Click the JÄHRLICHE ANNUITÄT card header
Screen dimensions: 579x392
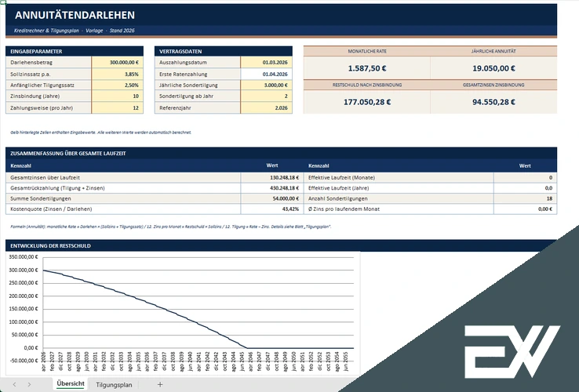tap(493, 51)
